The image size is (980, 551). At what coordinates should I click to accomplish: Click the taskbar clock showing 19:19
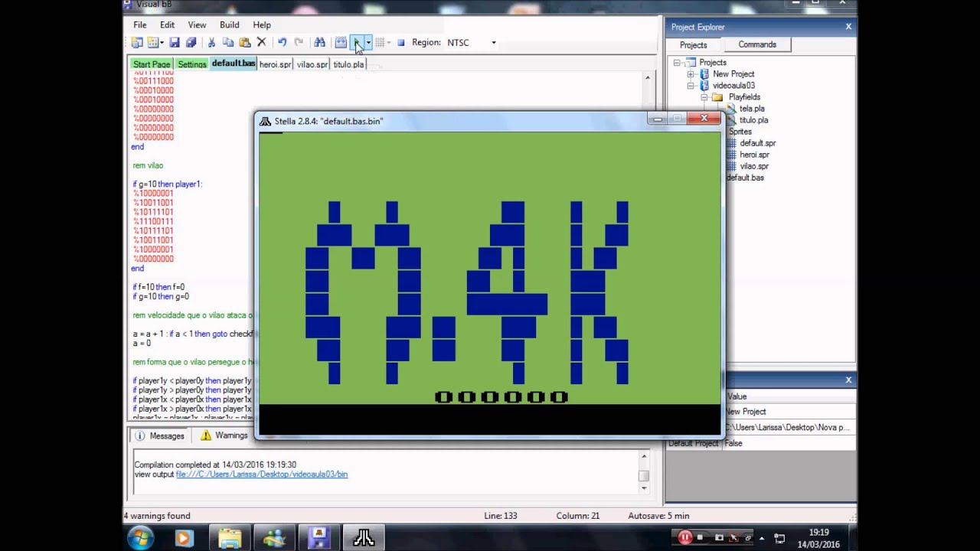click(818, 538)
